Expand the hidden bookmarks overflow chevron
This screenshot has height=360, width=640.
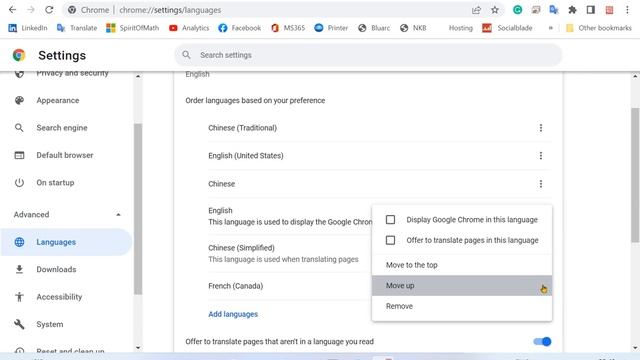(551, 28)
